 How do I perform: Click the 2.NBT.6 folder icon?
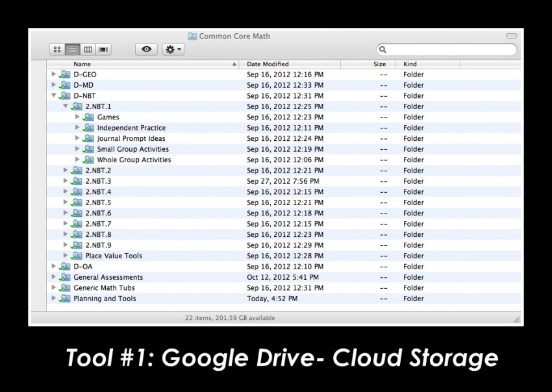tap(77, 213)
